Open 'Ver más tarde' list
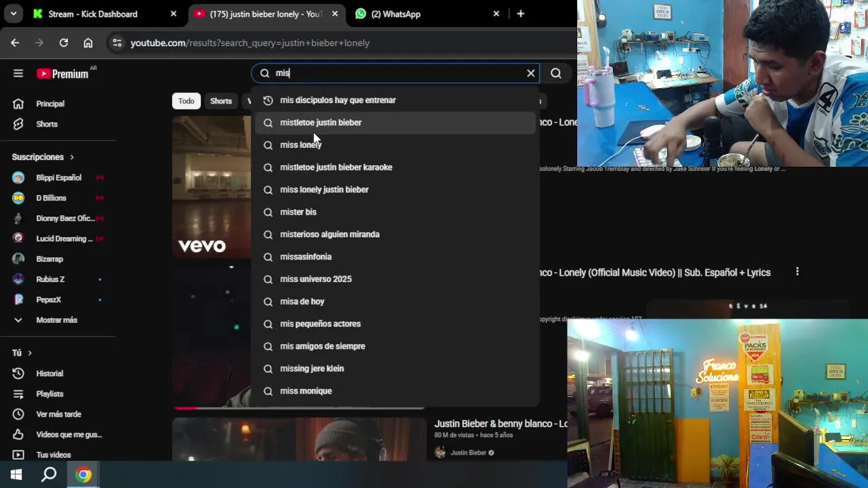Viewport: 868px width, 488px height. (57, 414)
